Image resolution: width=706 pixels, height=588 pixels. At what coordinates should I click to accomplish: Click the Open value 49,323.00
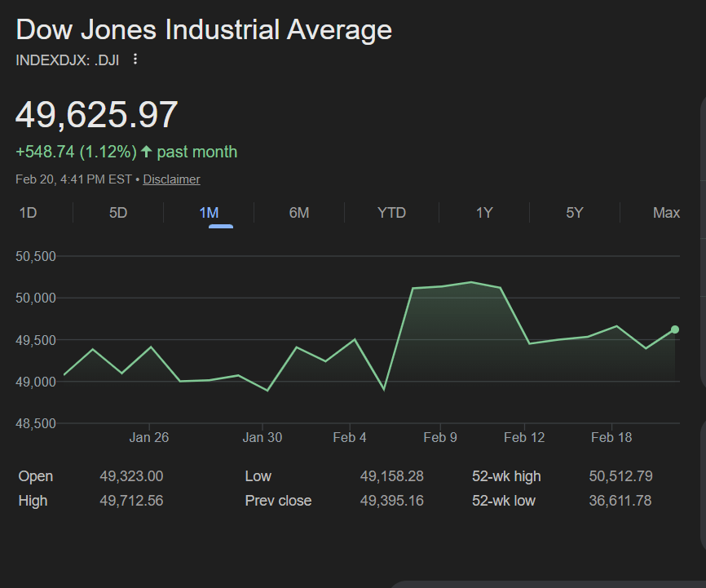click(131, 476)
